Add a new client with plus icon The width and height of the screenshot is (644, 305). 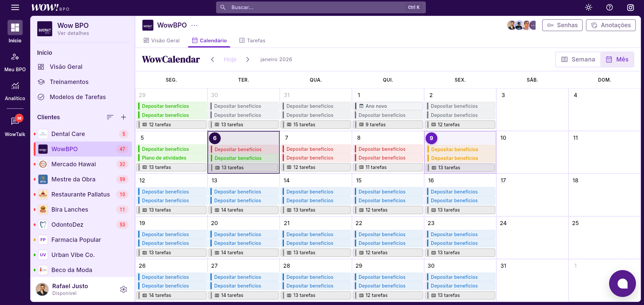coord(123,117)
